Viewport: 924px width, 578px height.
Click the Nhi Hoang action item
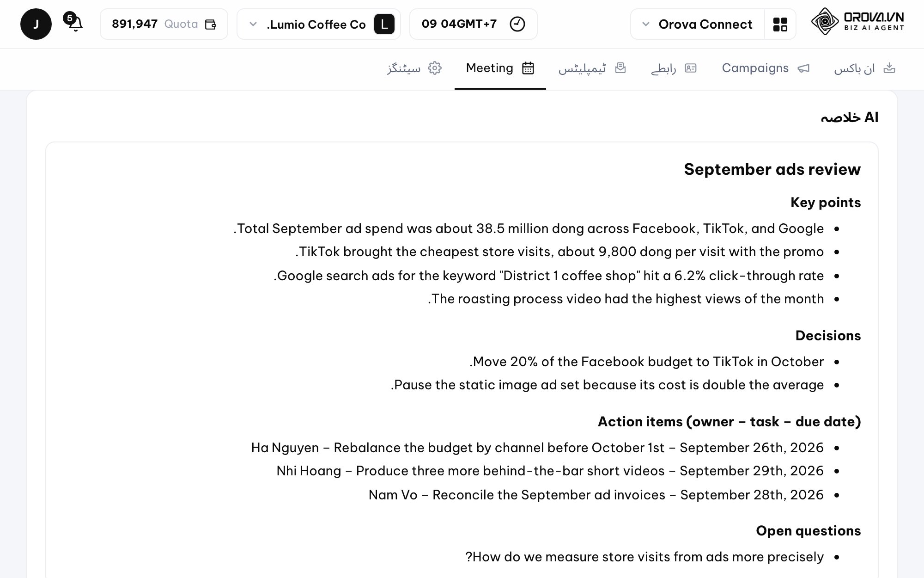tap(550, 471)
